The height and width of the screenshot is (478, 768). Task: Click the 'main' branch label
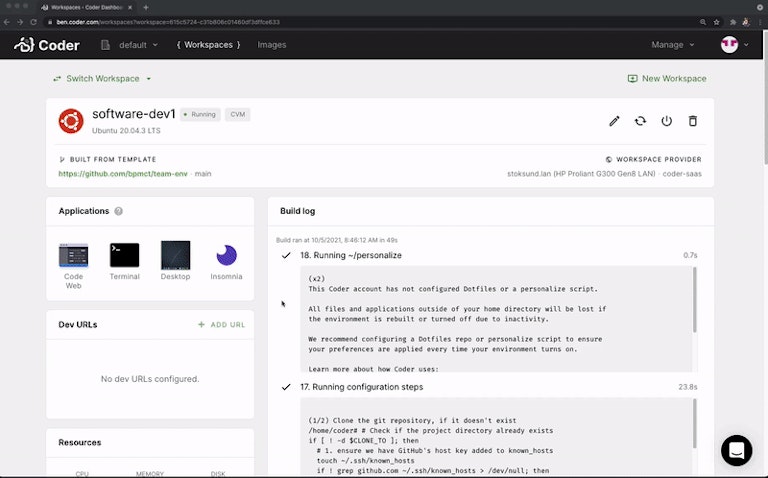[x=203, y=173]
